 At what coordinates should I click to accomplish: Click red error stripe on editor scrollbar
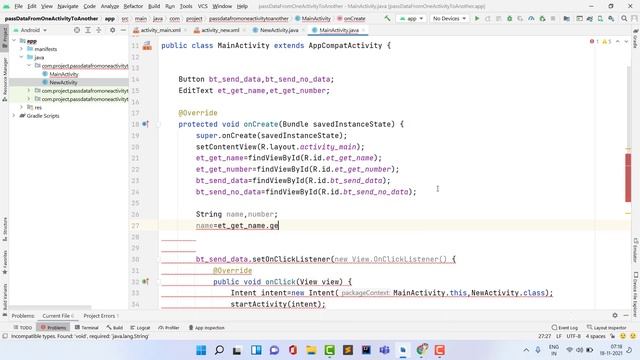[628, 177]
